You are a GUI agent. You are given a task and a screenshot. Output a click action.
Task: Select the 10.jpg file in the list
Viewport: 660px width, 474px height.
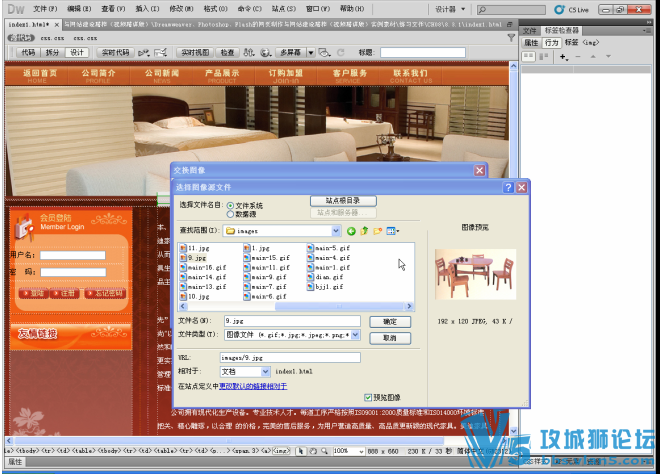pyautogui.click(x=194, y=296)
